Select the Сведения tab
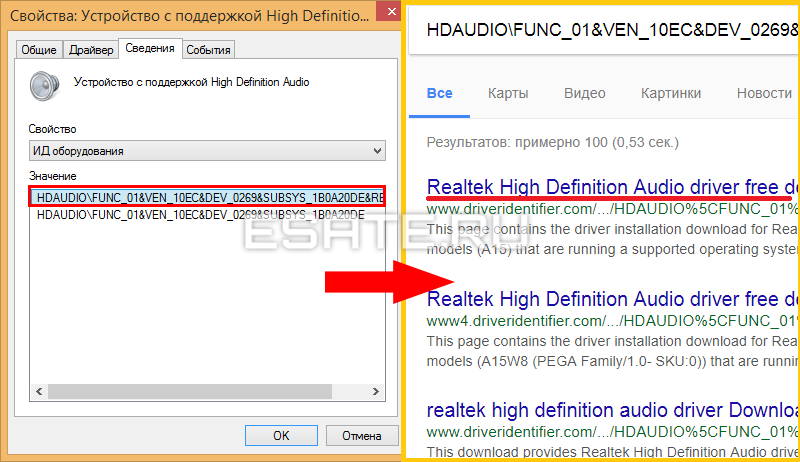800x462 pixels. [x=150, y=48]
